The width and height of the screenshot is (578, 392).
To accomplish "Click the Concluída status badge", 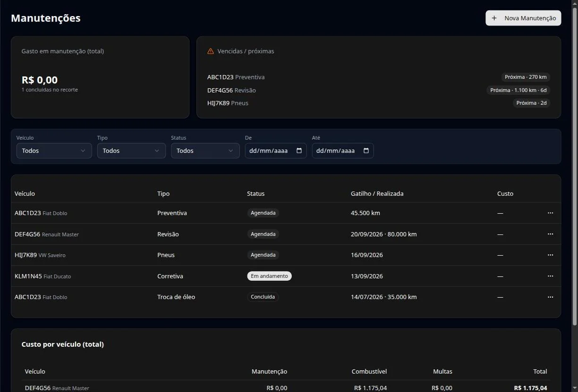I will point(263,297).
